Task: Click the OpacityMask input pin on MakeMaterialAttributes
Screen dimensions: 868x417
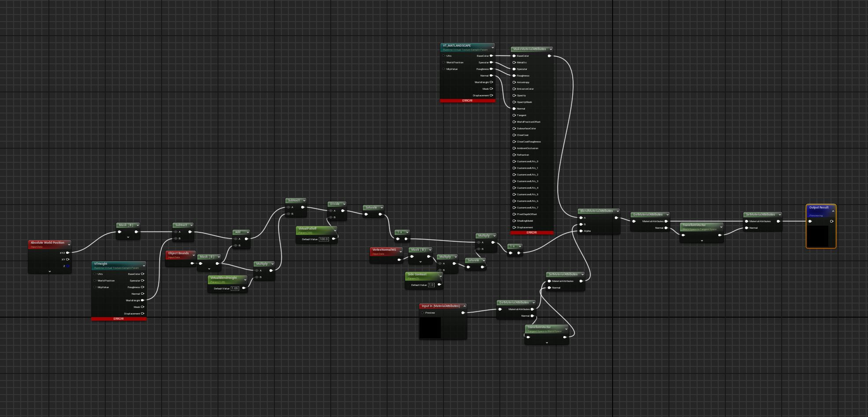Action: [x=514, y=102]
